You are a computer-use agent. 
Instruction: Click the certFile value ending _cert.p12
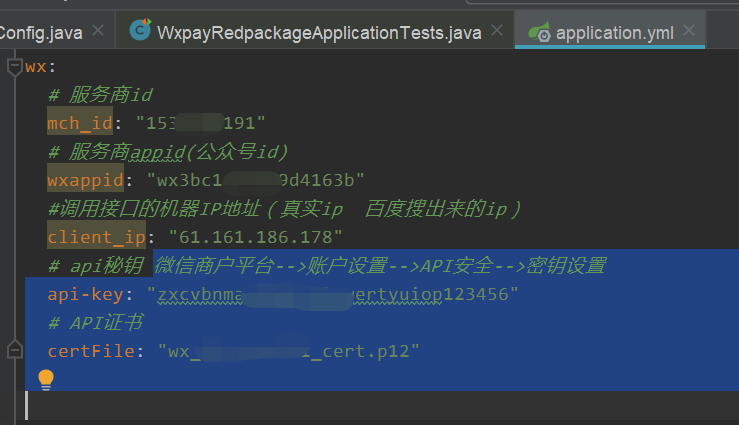288,351
